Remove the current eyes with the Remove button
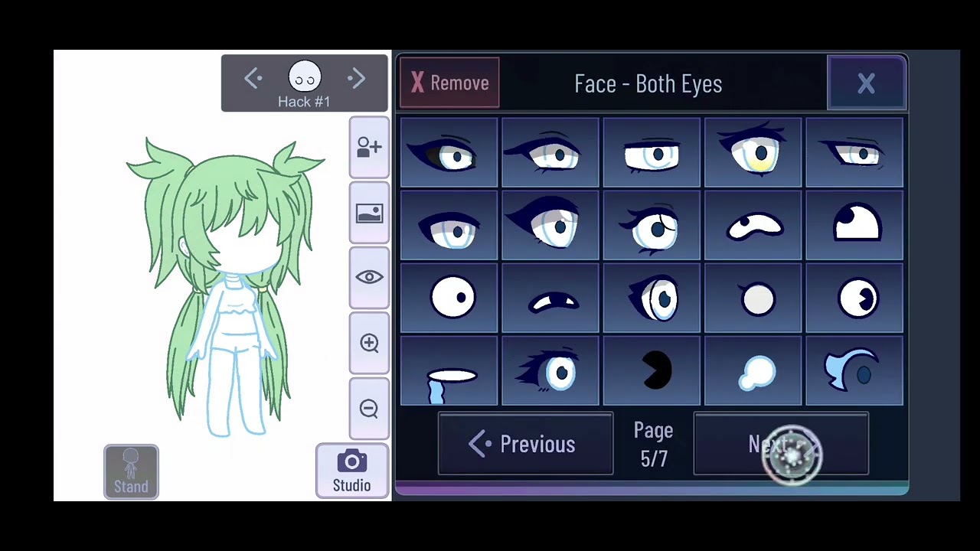 pyautogui.click(x=449, y=83)
